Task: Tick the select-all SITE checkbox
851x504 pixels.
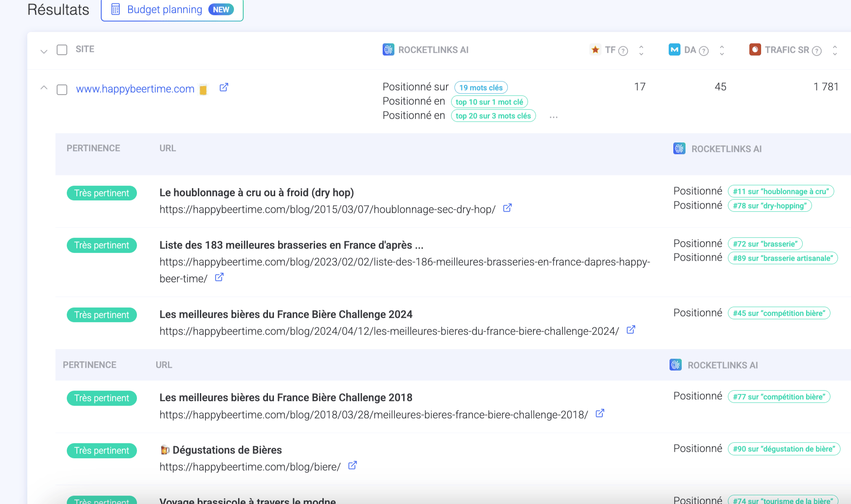Action: click(x=62, y=50)
